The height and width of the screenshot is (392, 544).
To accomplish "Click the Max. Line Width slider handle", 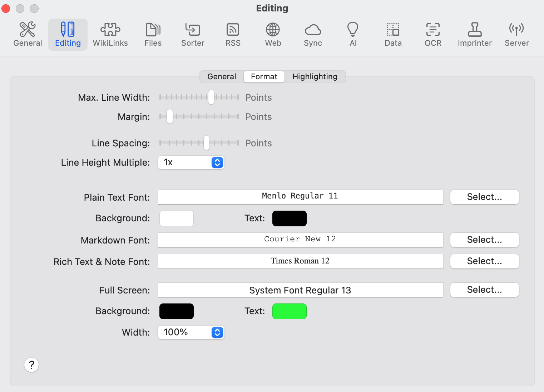I will (x=211, y=97).
